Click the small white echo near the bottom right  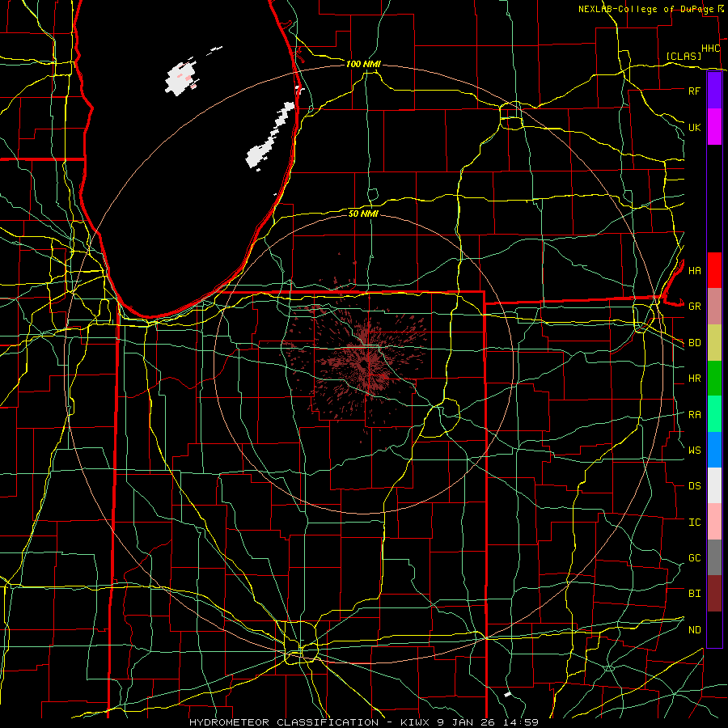(x=507, y=694)
